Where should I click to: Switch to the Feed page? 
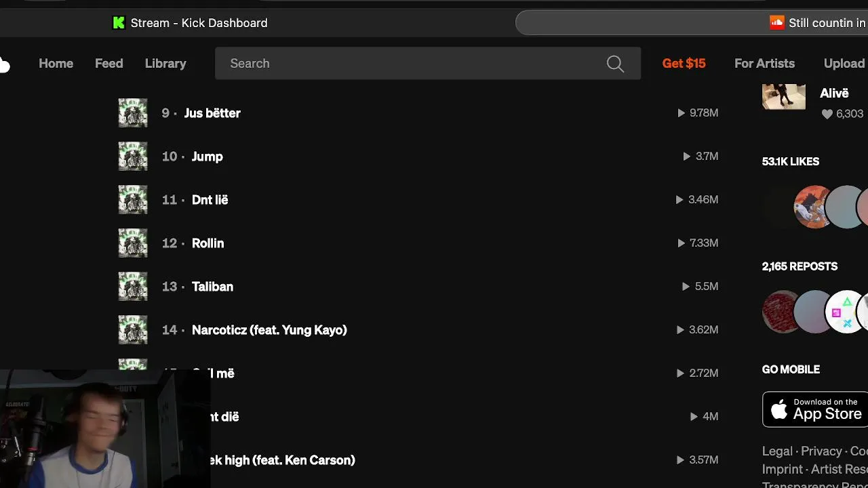point(108,64)
